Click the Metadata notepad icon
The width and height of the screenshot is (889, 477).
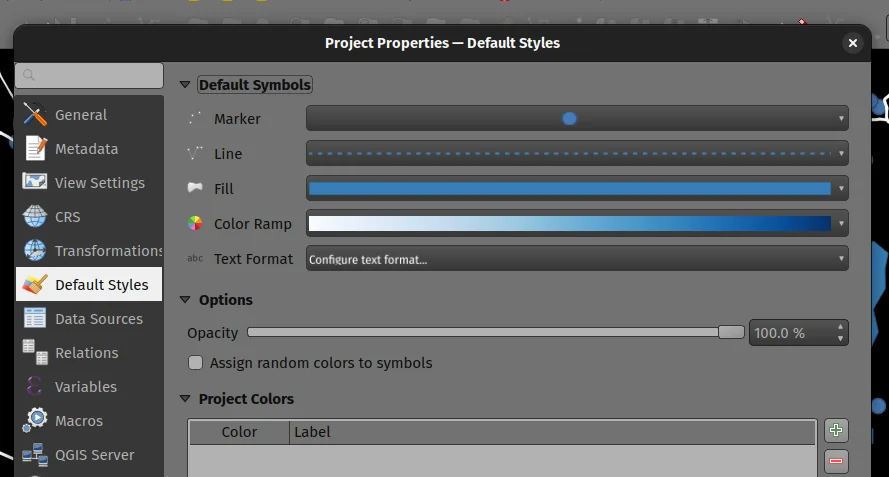tap(35, 149)
